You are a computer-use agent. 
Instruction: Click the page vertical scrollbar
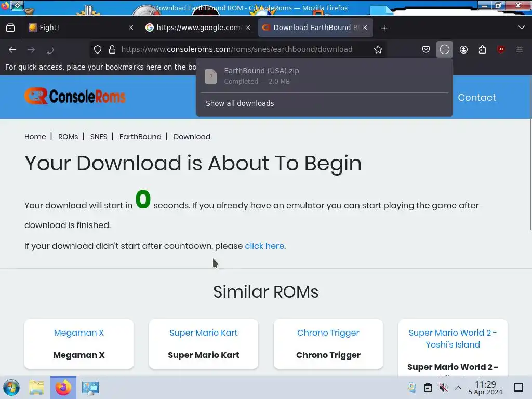[530, 153]
